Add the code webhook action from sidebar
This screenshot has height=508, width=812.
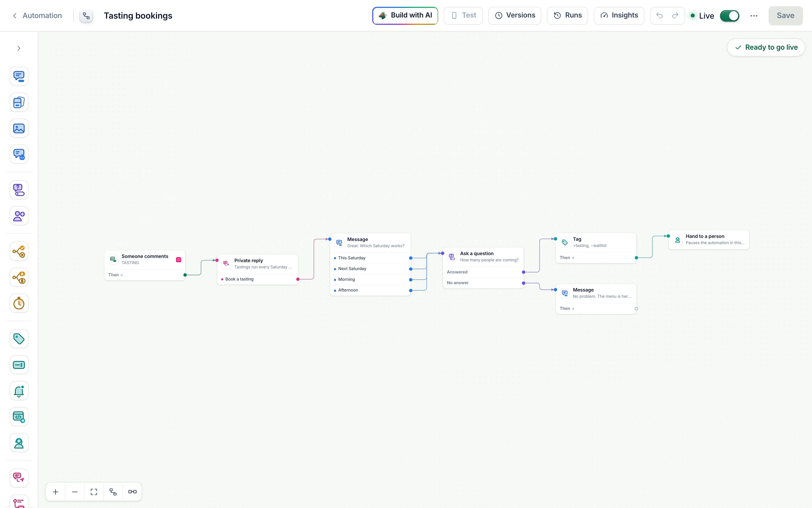pyautogui.click(x=19, y=417)
